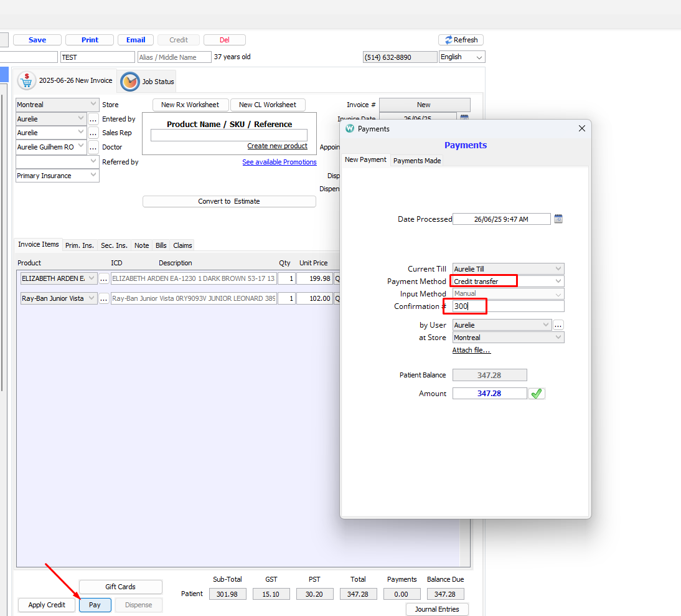
Task: Click green checkmark to confirm amount
Action: [x=537, y=394]
